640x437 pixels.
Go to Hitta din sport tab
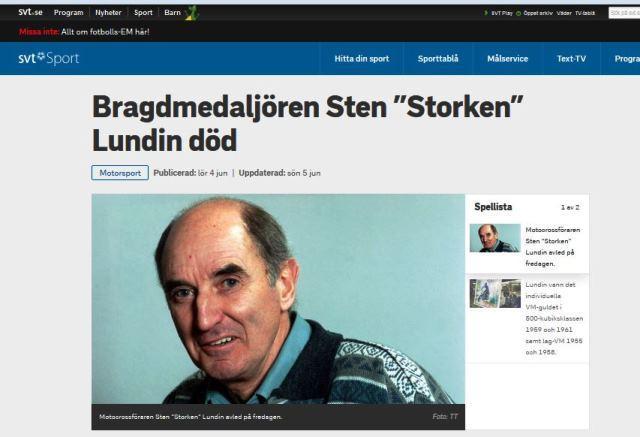[362, 59]
